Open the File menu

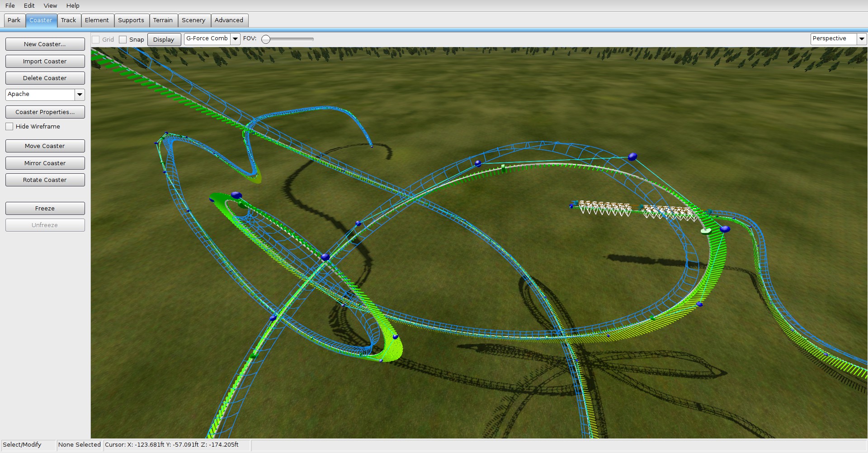10,5
